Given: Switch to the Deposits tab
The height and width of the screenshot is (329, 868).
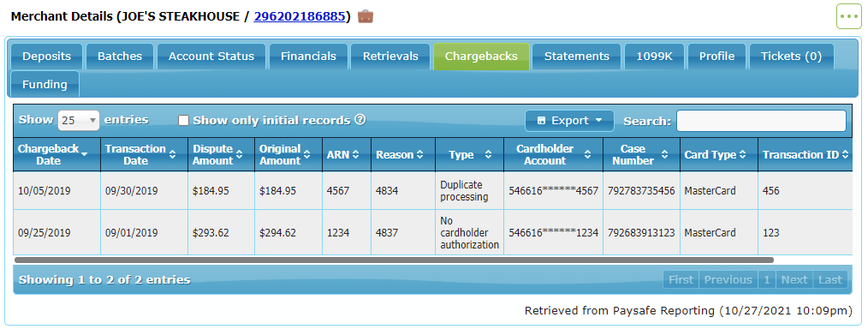Looking at the screenshot, I should point(46,57).
